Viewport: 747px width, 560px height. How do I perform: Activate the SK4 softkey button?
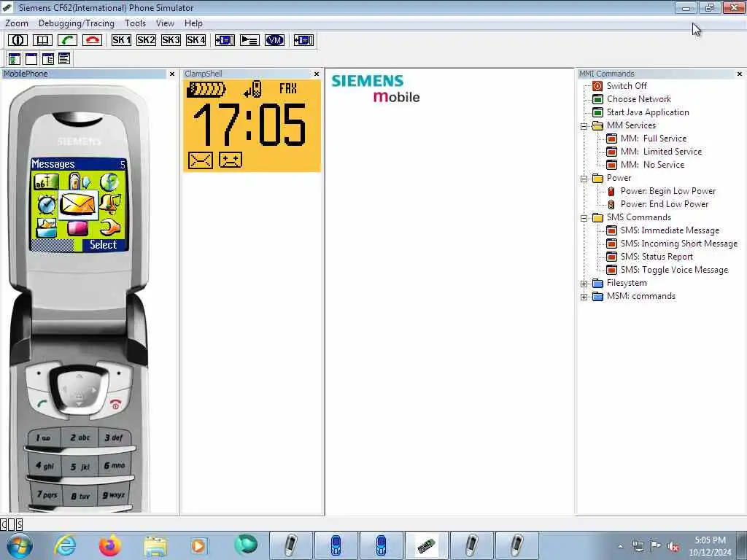196,40
